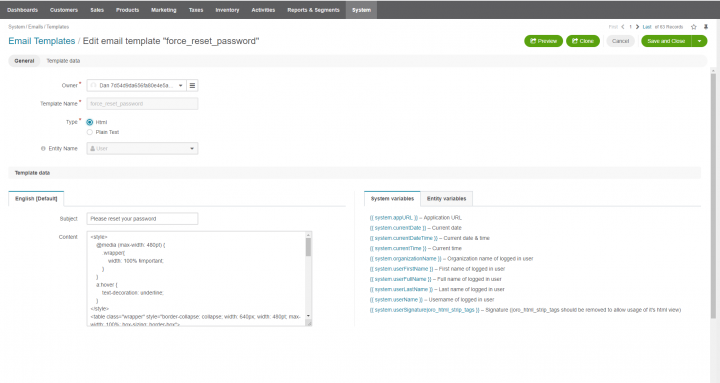Click the Preview button
The image size is (720, 383).
tap(543, 41)
